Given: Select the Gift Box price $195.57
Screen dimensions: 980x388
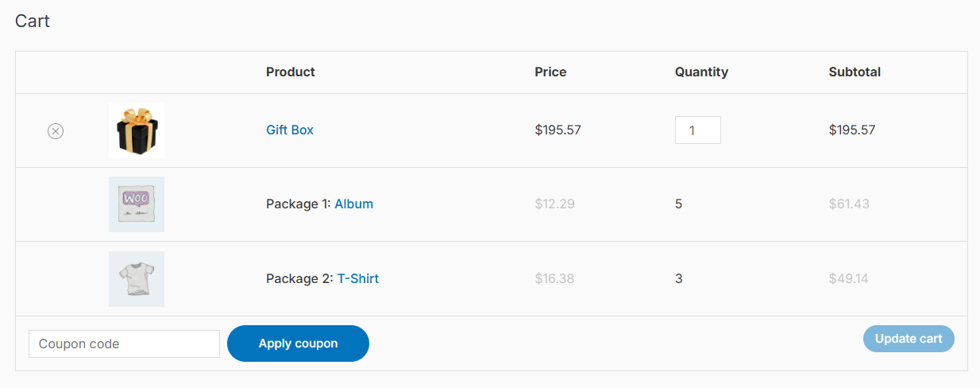Looking at the screenshot, I should 558,130.
